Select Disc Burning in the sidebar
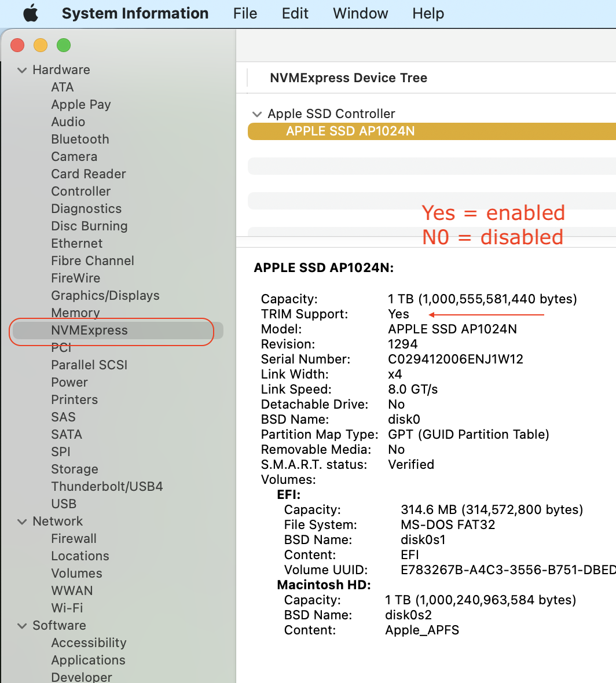The height and width of the screenshot is (683, 616). 89,226
